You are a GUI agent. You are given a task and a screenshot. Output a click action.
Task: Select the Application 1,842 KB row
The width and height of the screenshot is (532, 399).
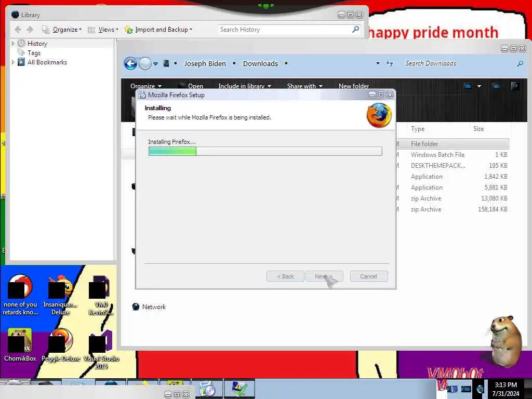pyautogui.click(x=453, y=177)
